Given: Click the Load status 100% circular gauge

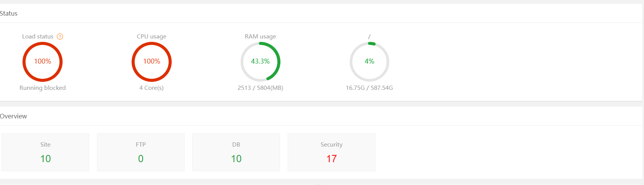Looking at the screenshot, I should [x=42, y=62].
